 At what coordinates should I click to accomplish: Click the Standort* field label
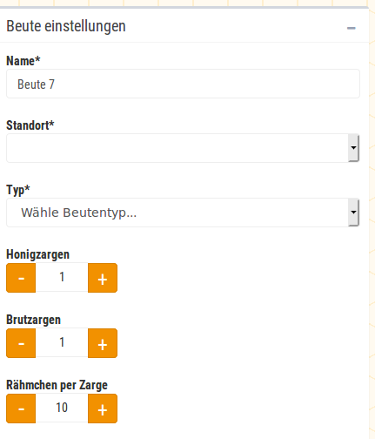coord(30,125)
